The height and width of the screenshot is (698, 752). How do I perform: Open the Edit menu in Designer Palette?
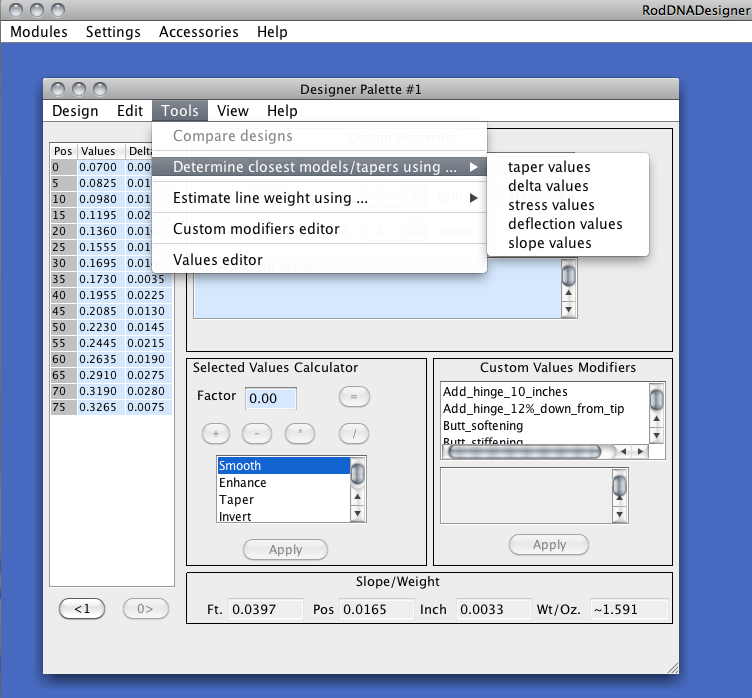pos(129,111)
